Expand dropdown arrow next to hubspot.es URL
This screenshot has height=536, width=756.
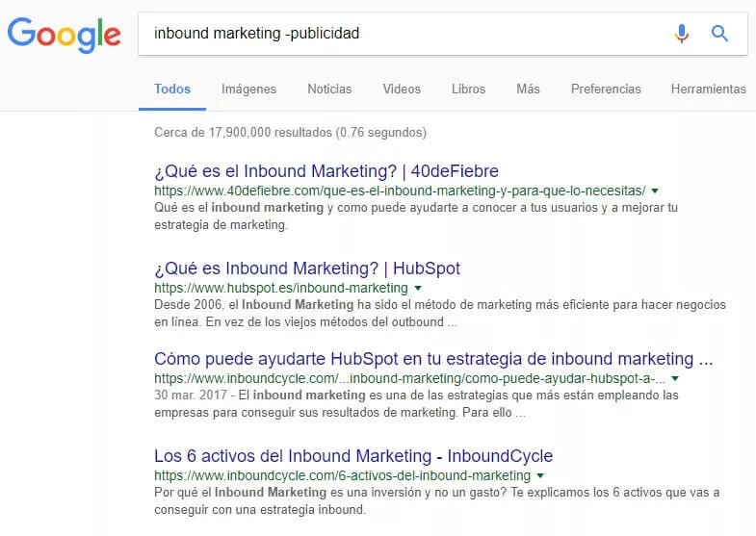point(418,288)
